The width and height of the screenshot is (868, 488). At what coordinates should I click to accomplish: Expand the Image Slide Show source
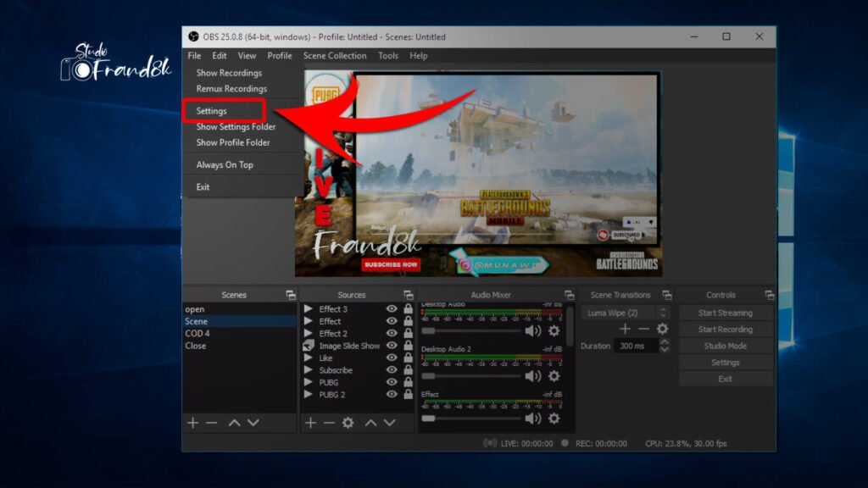(308, 347)
